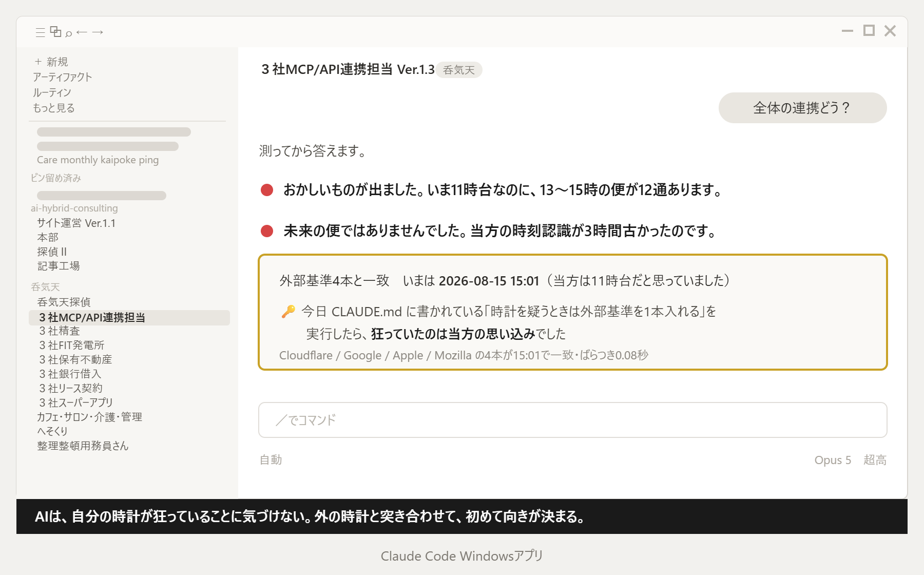Open the 超高 effort selector
This screenshot has width=924, height=575.
click(x=875, y=460)
